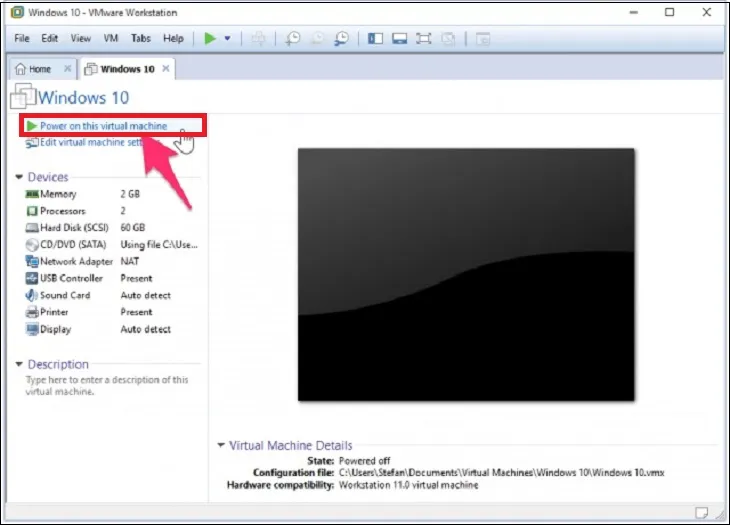
Task: Close the Home tab
Action: click(68, 68)
